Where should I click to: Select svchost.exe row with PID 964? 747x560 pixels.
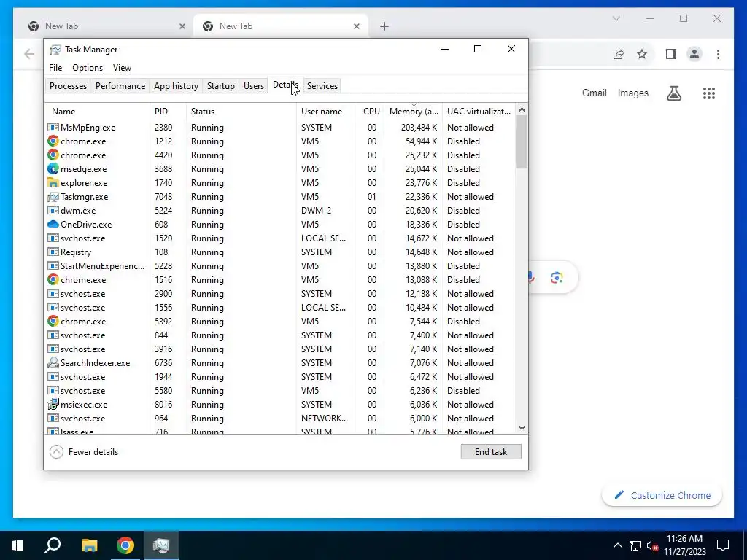coord(281,418)
